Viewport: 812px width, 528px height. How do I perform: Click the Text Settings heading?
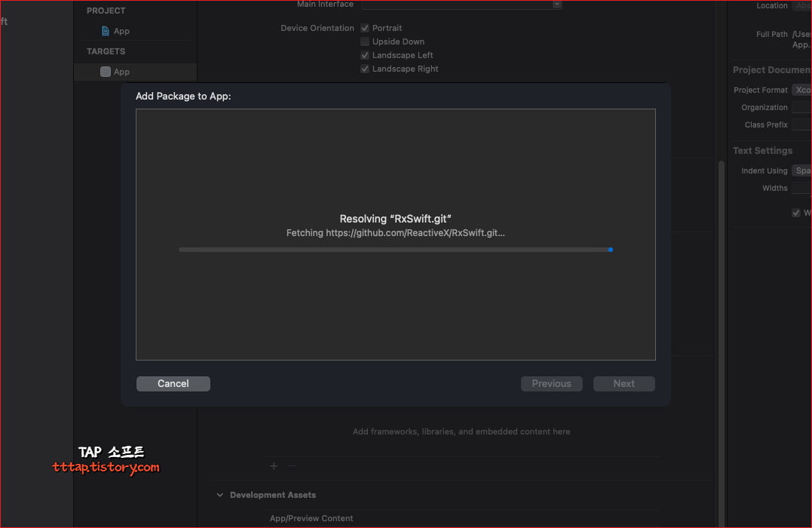coord(762,150)
